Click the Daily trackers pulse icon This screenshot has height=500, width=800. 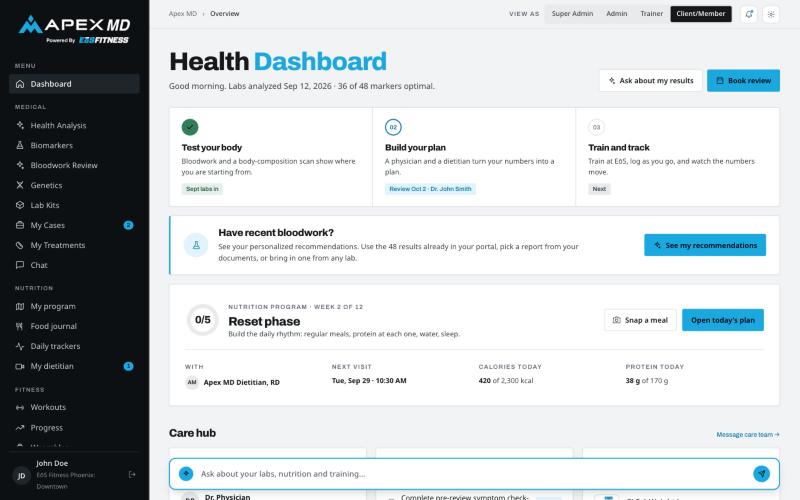[x=20, y=346]
